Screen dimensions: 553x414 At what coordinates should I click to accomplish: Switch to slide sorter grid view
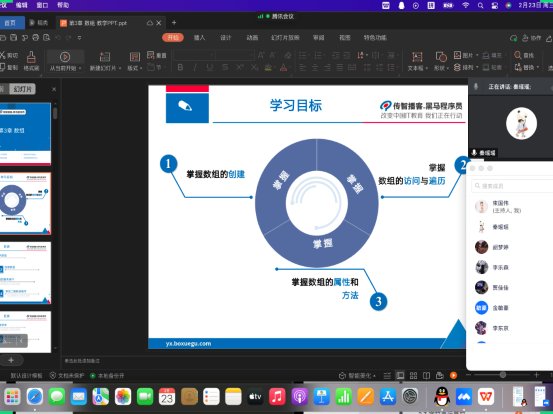(x=413, y=376)
